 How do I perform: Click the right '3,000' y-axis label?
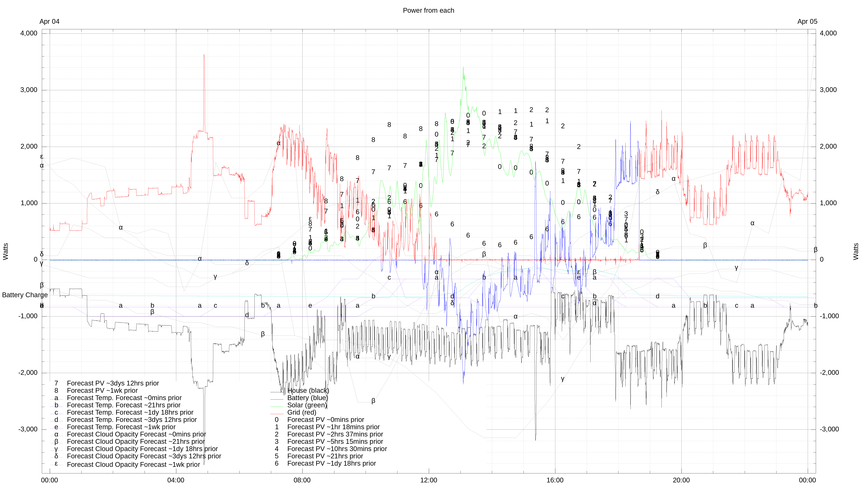(x=828, y=90)
